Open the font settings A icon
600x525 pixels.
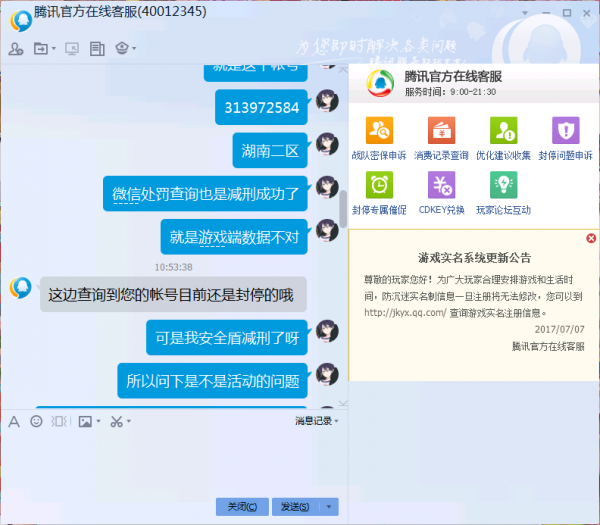click(x=14, y=422)
